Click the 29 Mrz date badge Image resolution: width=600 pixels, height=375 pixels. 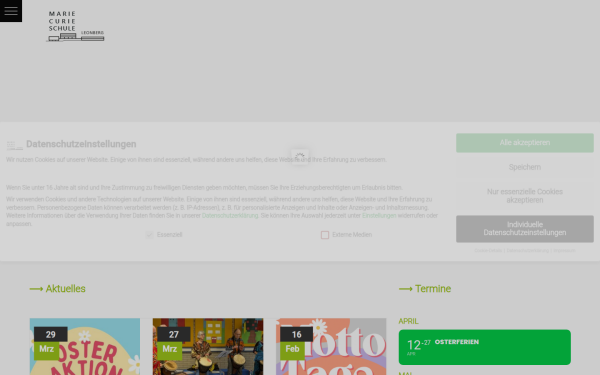[51, 343]
